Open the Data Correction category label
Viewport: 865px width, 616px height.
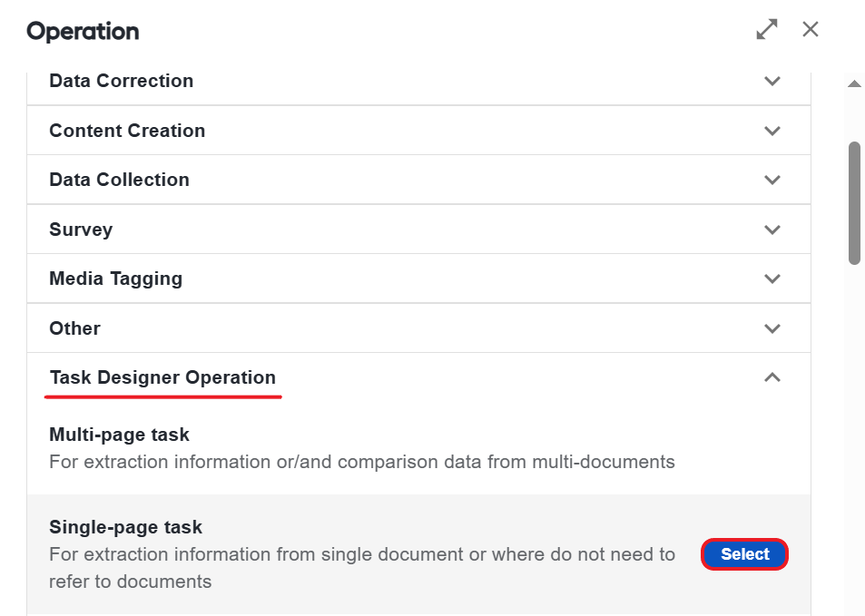[x=122, y=81]
